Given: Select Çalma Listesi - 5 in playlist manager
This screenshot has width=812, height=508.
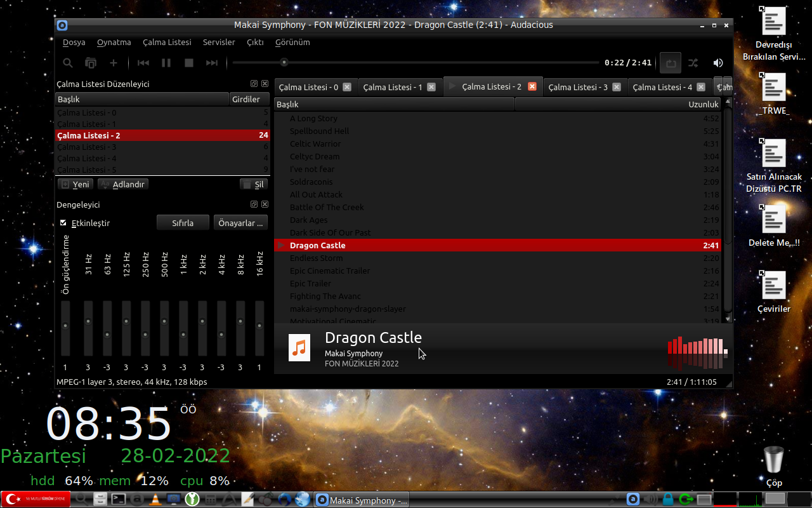Looking at the screenshot, I should [162, 170].
